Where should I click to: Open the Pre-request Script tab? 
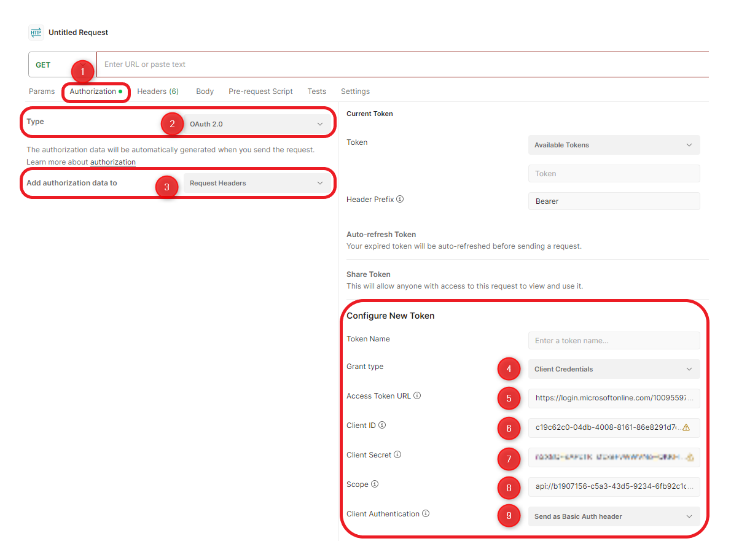point(260,91)
